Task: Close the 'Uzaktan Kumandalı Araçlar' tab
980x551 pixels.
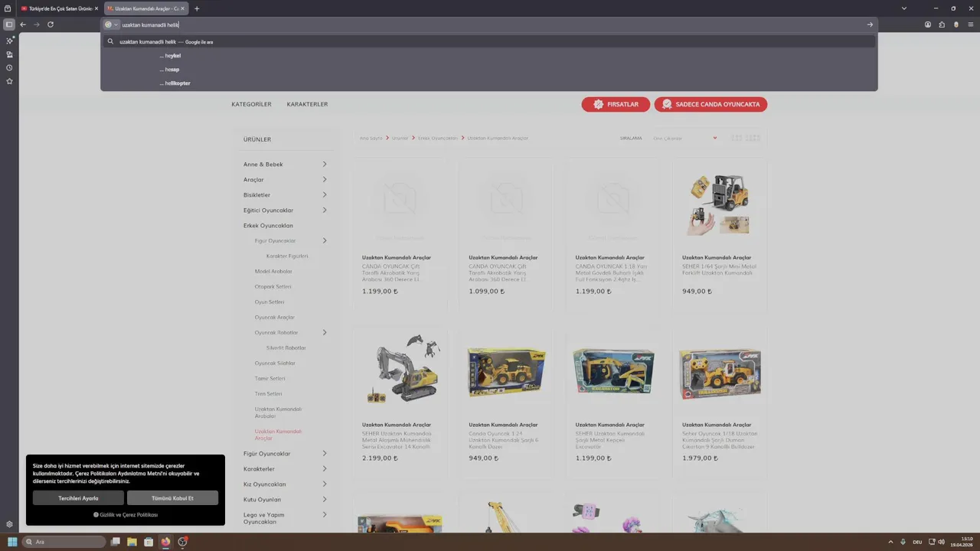Action: click(x=184, y=8)
